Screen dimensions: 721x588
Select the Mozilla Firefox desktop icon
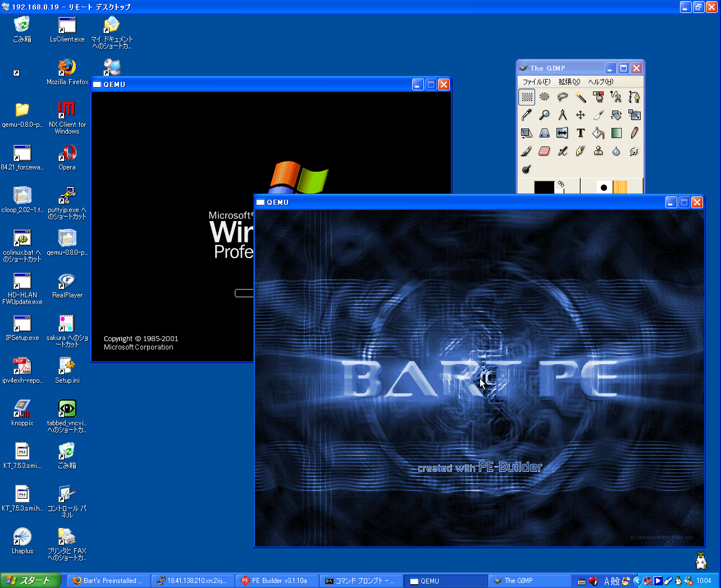[67, 72]
